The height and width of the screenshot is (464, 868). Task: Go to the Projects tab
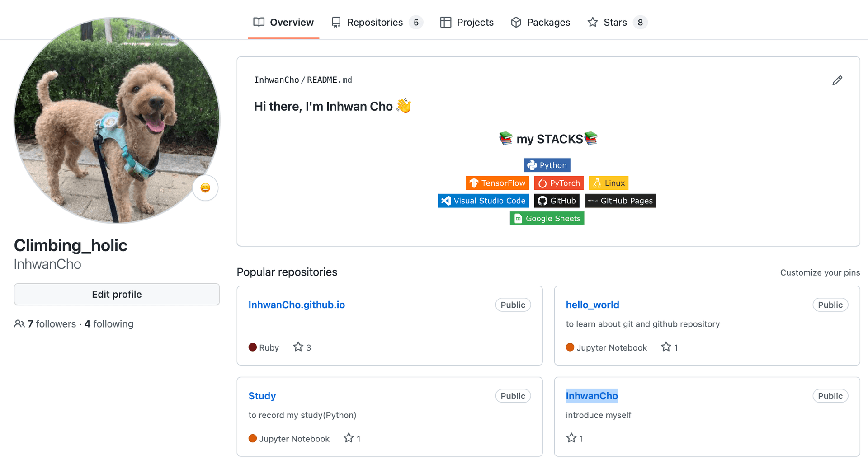click(467, 23)
